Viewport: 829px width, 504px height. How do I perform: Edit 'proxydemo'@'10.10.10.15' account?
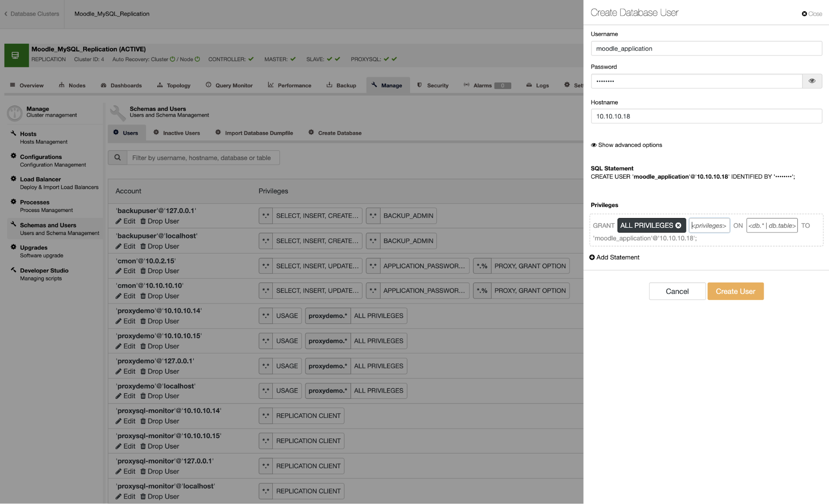(x=126, y=346)
